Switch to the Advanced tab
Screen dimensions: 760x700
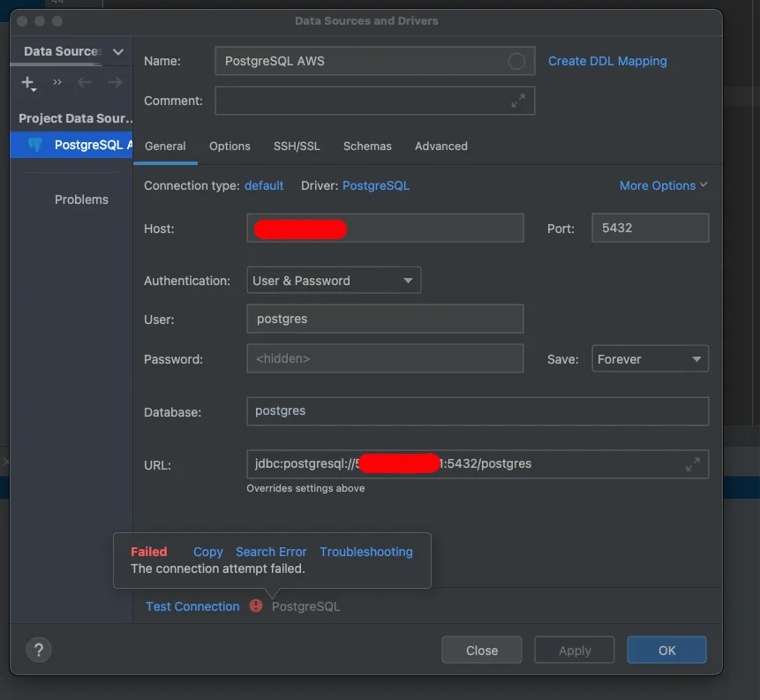pos(441,146)
